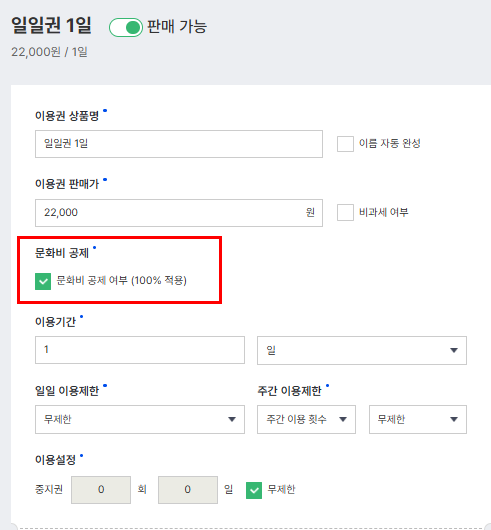Click the 일일권 1일 page heading

51,25
